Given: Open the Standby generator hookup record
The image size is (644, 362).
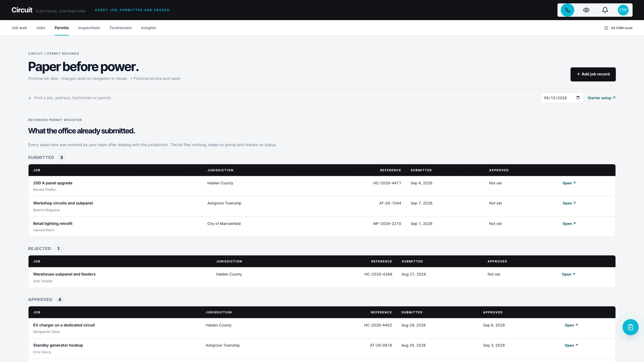Looking at the screenshot, I should (x=571, y=345).
